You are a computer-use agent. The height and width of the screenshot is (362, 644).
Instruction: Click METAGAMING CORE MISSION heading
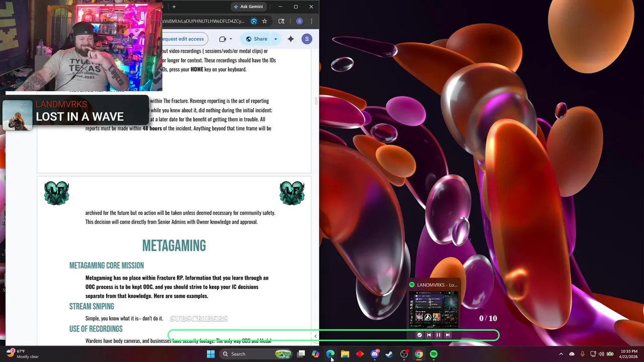pos(107,265)
